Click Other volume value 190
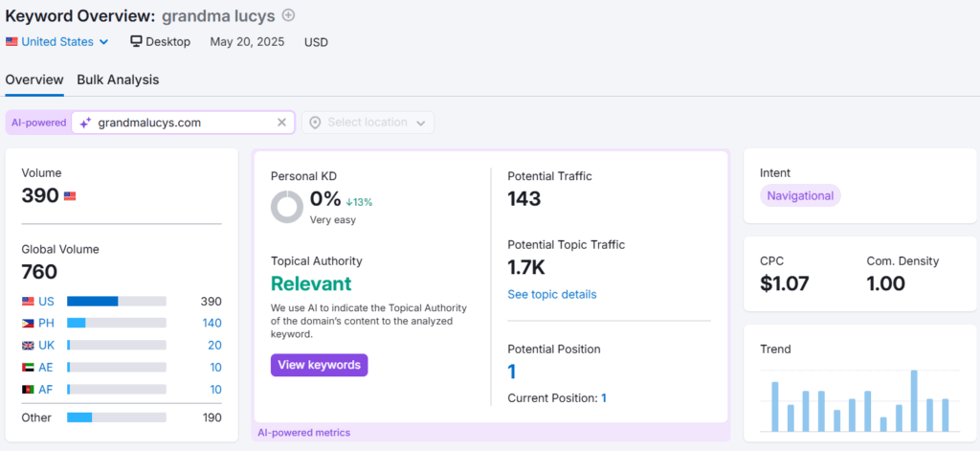The width and height of the screenshot is (980, 451). pyautogui.click(x=212, y=417)
